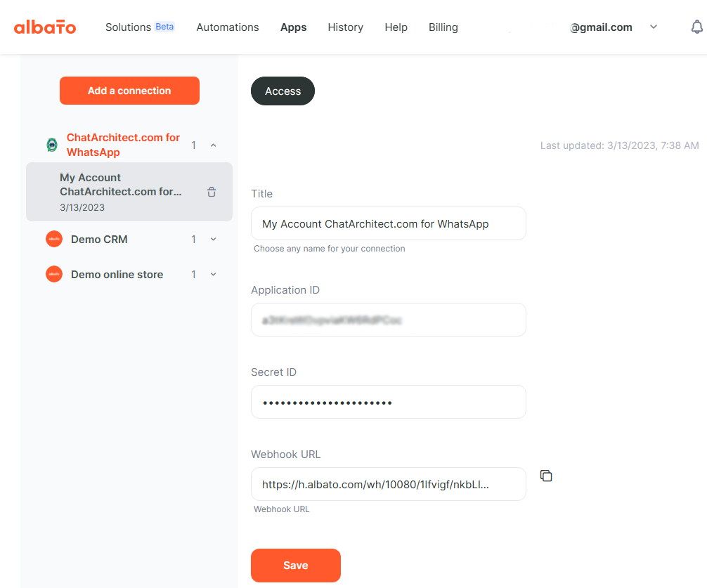Click the Demo online store icon
Screen dimensions: 707x588
pos(54,275)
